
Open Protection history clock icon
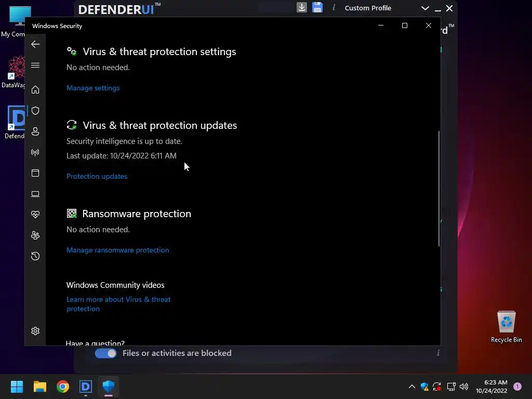pos(35,256)
